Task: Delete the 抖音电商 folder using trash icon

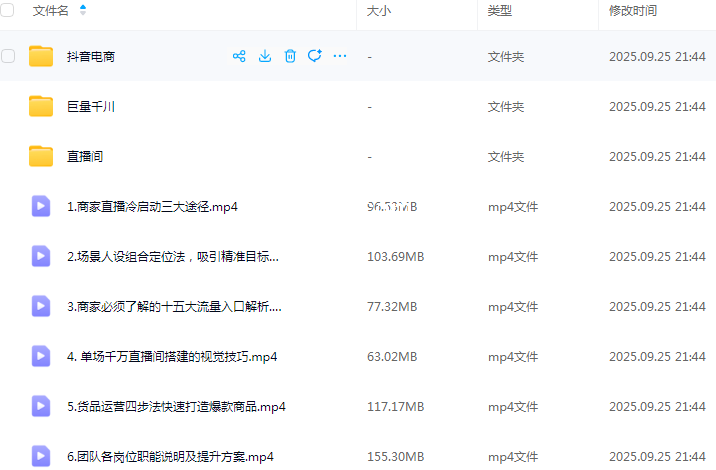Action: (x=290, y=56)
